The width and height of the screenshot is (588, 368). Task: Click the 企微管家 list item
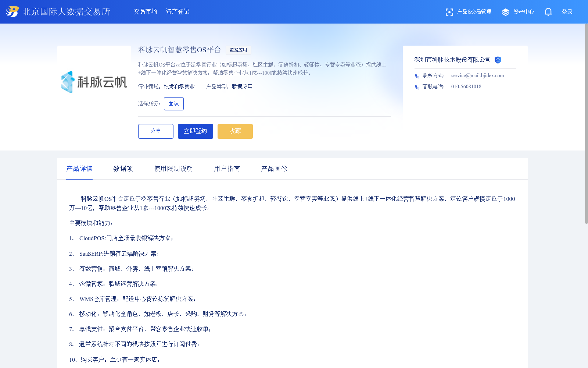point(114,284)
